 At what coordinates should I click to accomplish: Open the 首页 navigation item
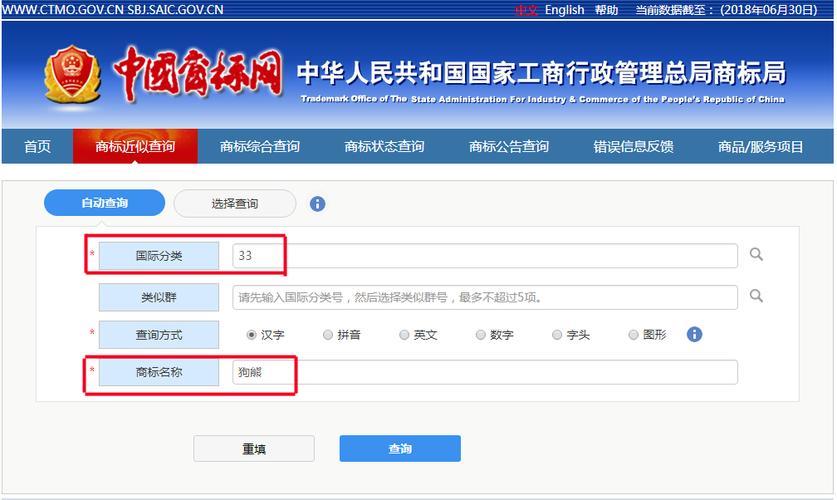[x=37, y=147]
